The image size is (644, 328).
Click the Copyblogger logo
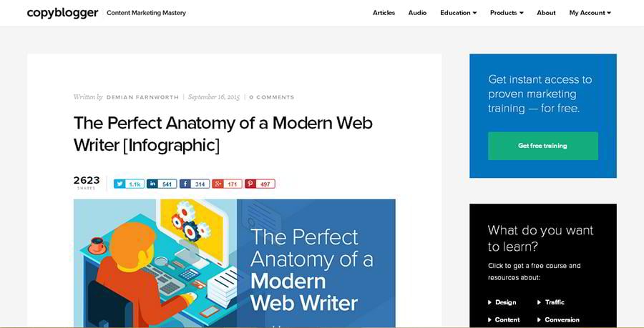pyautogui.click(x=62, y=13)
